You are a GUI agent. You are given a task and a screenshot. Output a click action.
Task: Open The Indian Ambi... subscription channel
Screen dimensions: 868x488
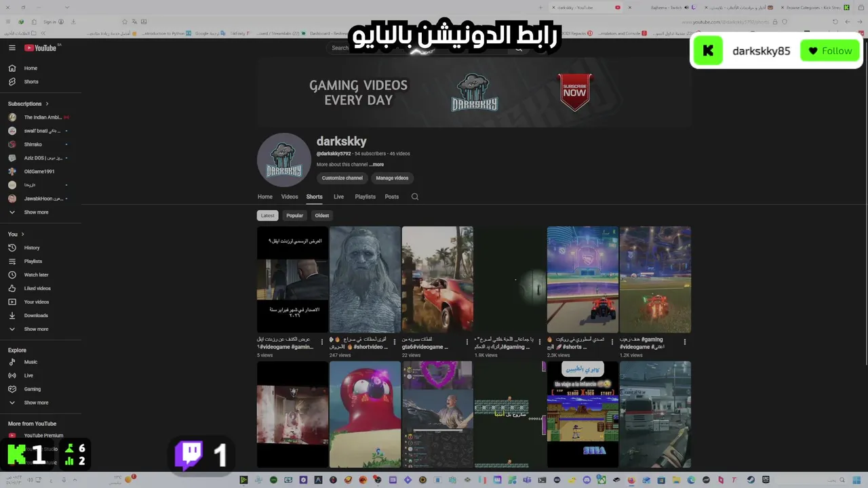click(39, 118)
